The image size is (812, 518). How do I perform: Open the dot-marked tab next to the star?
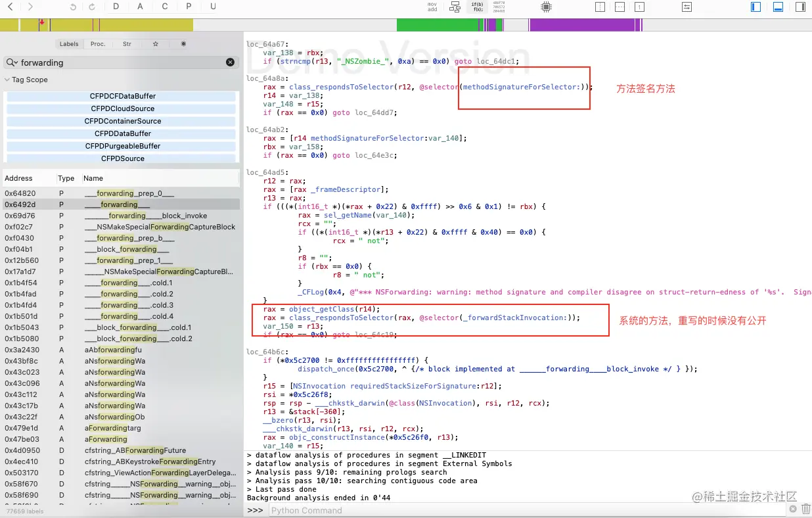[183, 44]
